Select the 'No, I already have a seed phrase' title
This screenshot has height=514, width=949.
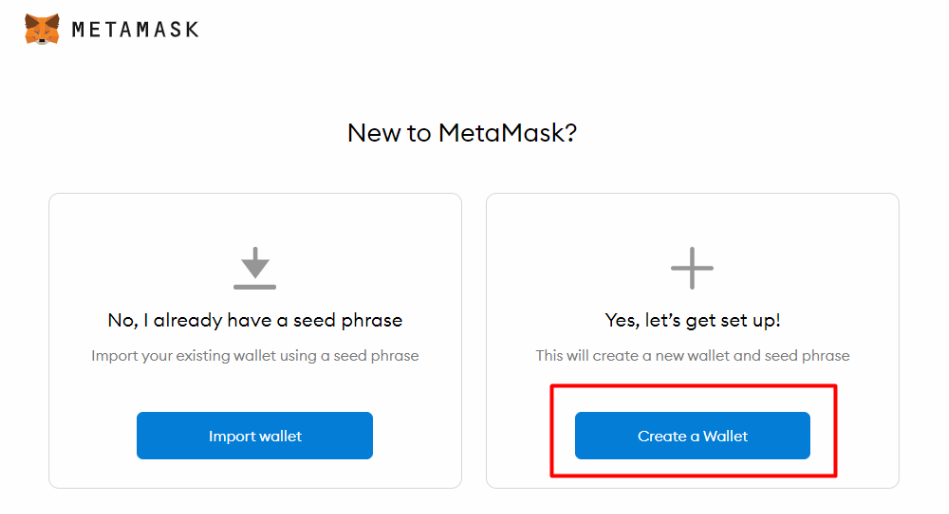click(255, 320)
